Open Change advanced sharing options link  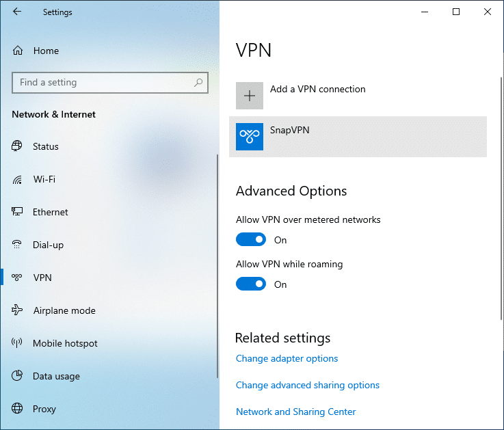(x=308, y=385)
